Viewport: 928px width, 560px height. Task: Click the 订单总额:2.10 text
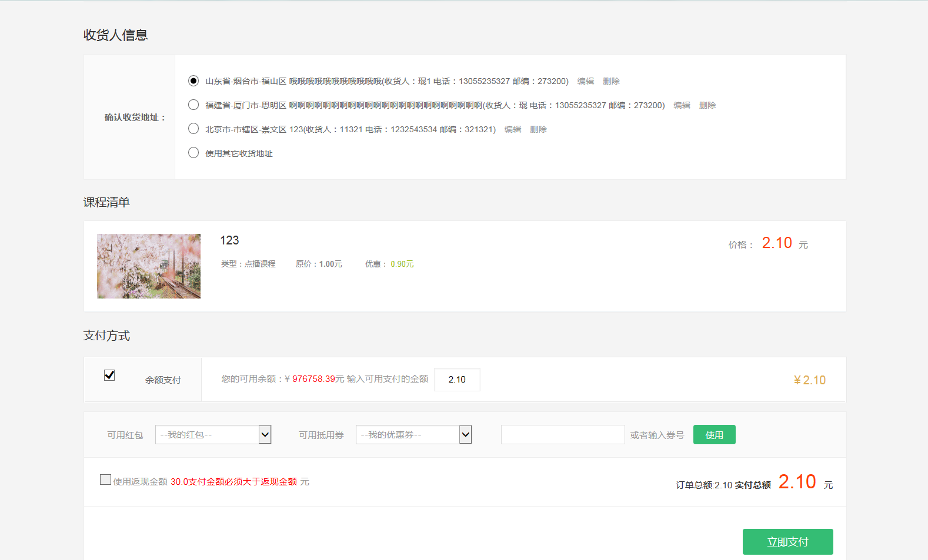pyautogui.click(x=704, y=485)
